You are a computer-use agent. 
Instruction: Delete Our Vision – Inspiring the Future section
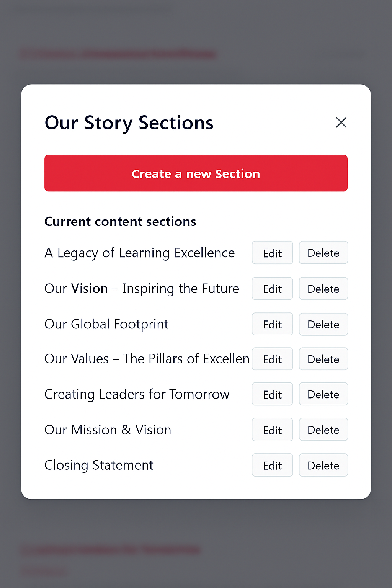(323, 289)
